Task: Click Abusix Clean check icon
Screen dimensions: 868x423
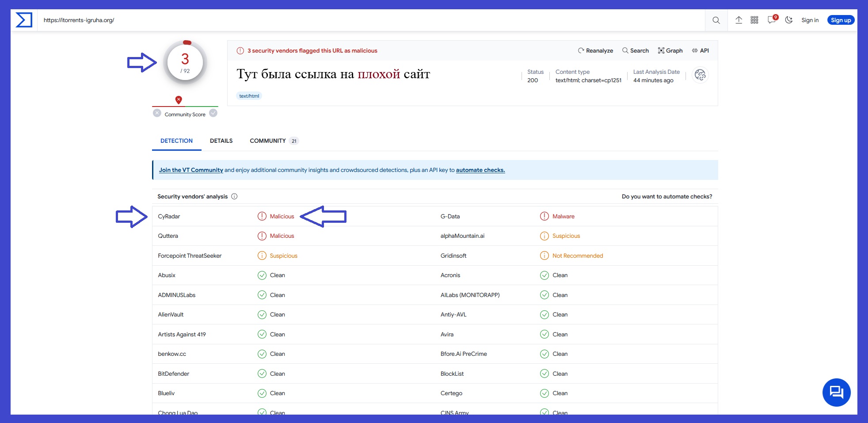Action: click(262, 275)
